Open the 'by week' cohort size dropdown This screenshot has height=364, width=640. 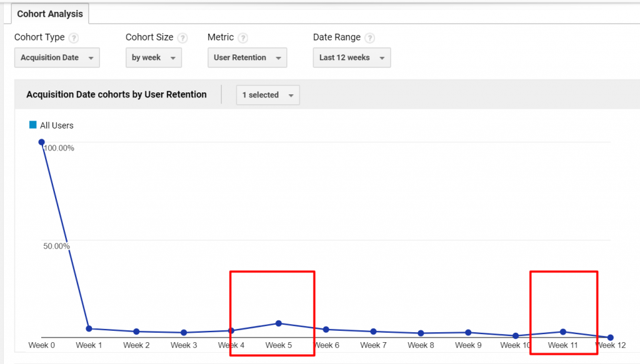[154, 57]
